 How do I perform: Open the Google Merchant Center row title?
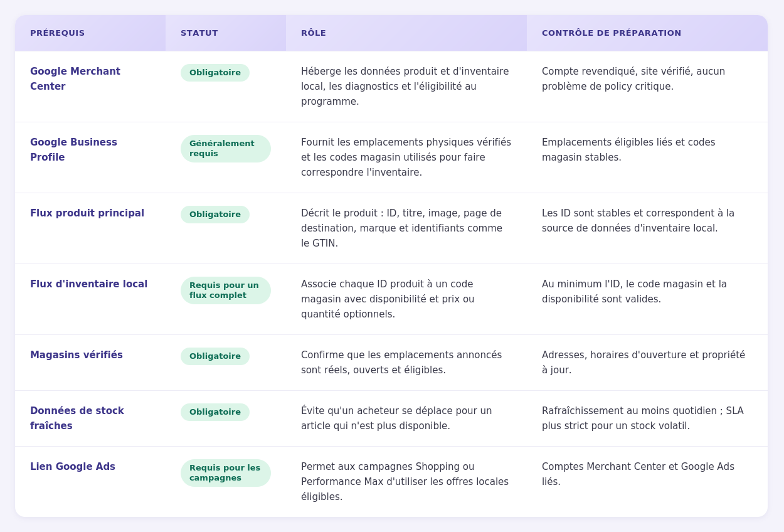(75, 79)
